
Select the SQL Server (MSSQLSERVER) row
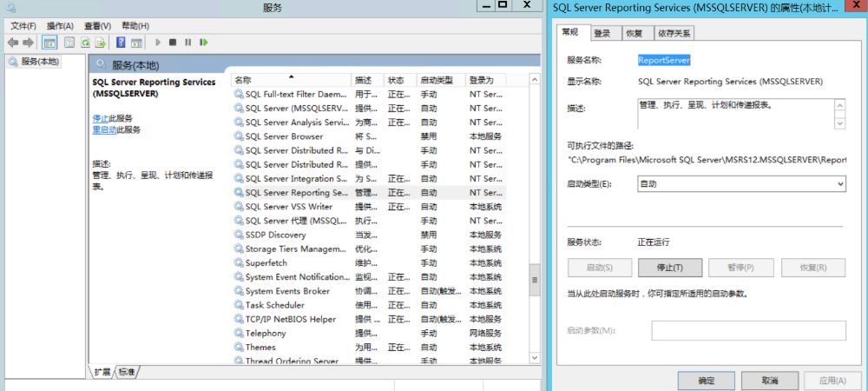[368, 109]
